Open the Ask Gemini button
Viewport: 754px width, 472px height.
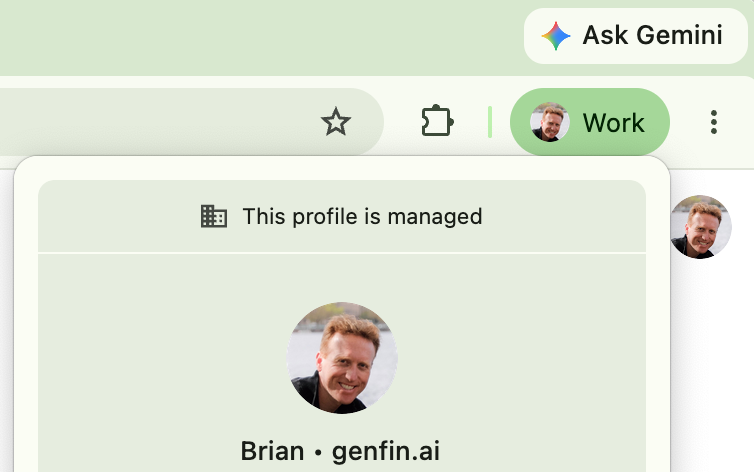click(636, 36)
